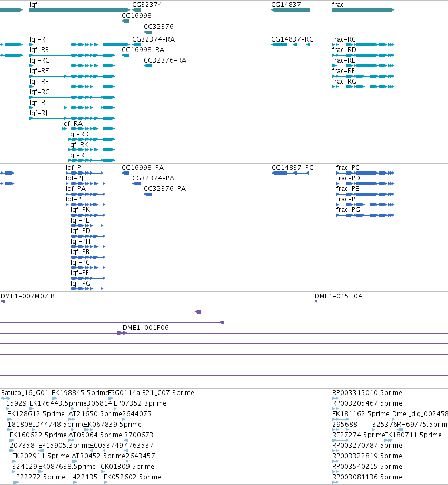448x485 pixels.
Task: Select the frac-RG transcript
Action: [x=363, y=87]
